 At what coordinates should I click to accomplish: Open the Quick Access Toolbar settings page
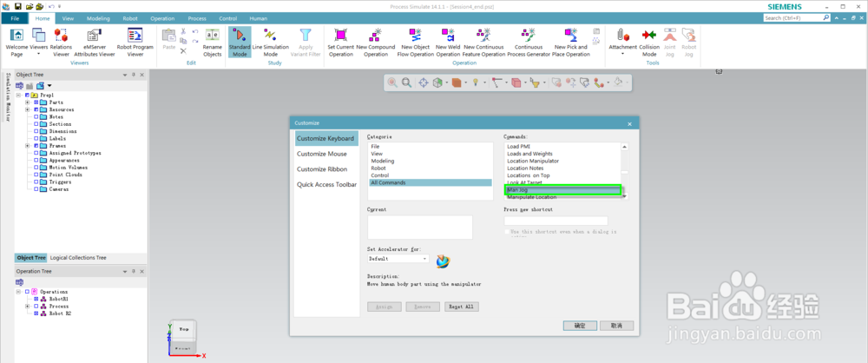click(326, 185)
